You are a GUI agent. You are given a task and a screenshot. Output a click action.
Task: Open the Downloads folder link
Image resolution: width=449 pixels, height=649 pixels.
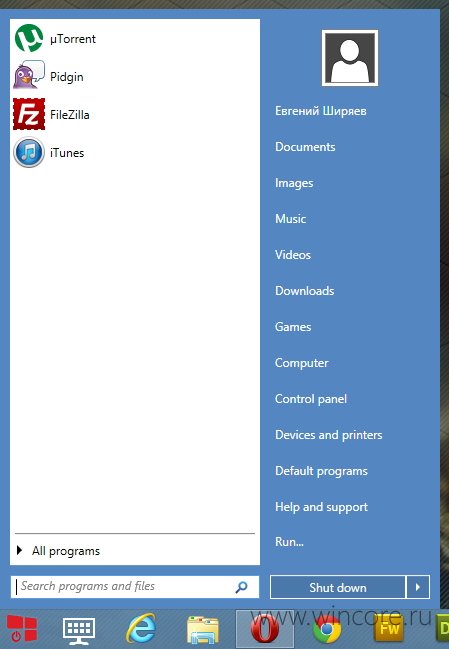point(305,291)
